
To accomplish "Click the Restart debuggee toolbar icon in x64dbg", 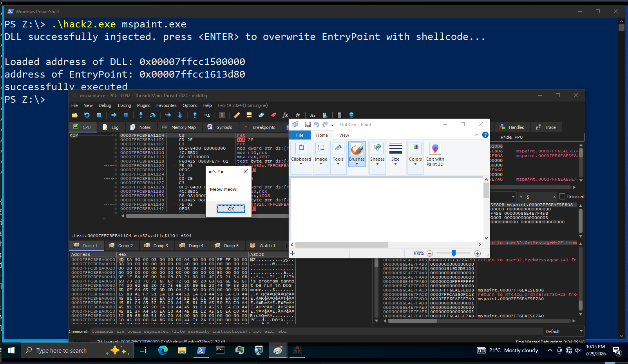I will pyautogui.click(x=87, y=115).
